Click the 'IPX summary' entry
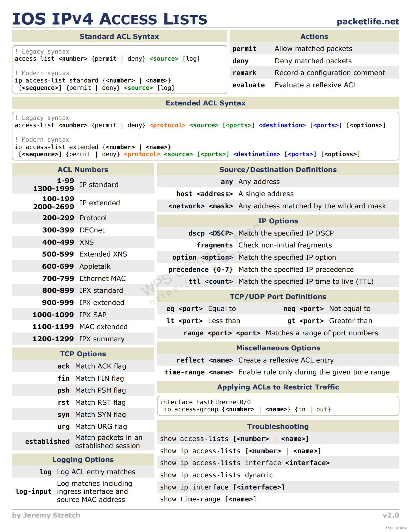Viewport: 411px width, 532px height. click(x=102, y=339)
